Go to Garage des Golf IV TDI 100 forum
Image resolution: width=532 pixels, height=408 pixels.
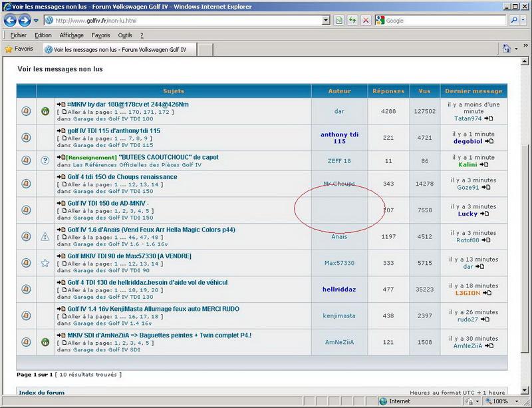click(113, 119)
